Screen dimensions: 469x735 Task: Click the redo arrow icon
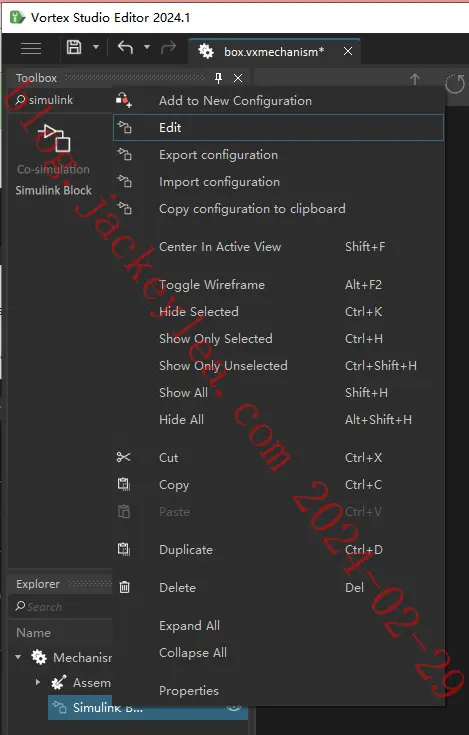[x=168, y=47]
